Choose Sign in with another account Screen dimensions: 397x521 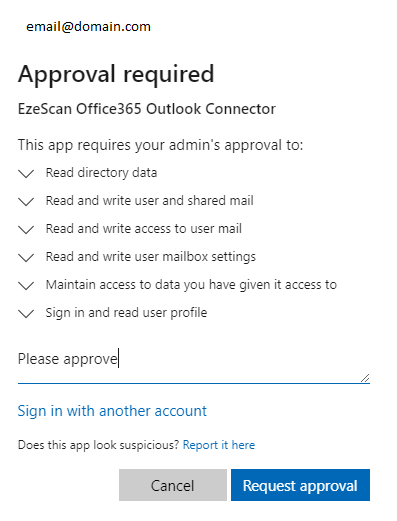click(x=112, y=411)
